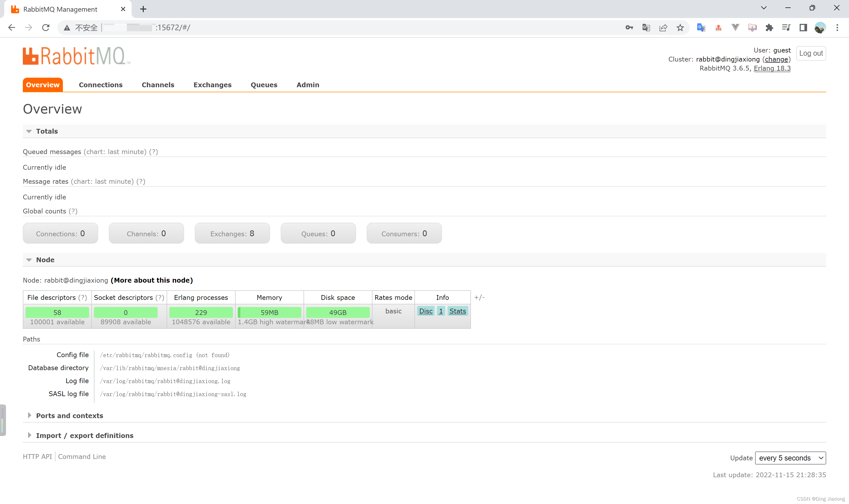Open Queued messages chart range option
Image resolution: width=849 pixels, height=504 pixels.
(115, 152)
